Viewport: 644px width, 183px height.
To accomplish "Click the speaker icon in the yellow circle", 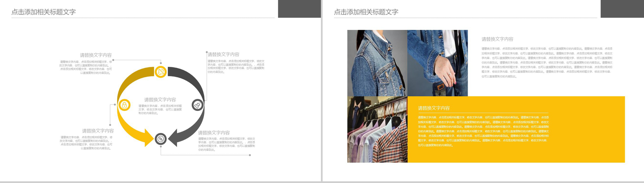I will coord(161,71).
